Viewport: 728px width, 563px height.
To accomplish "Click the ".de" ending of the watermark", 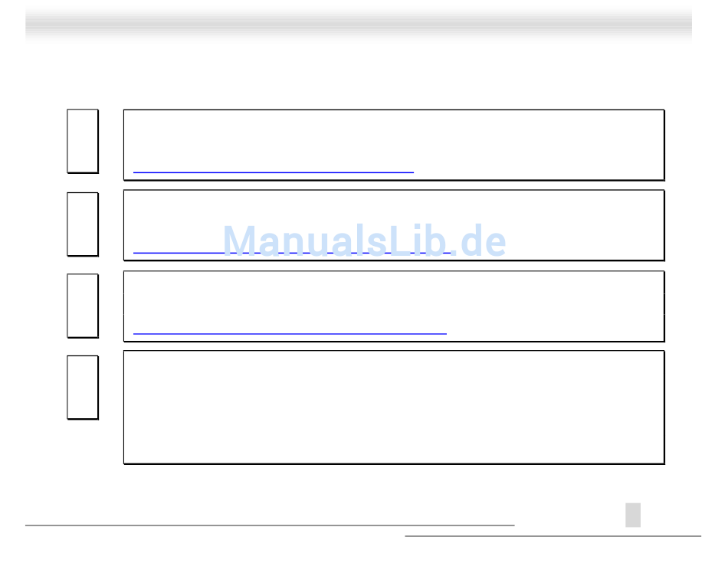I will [479, 241].
